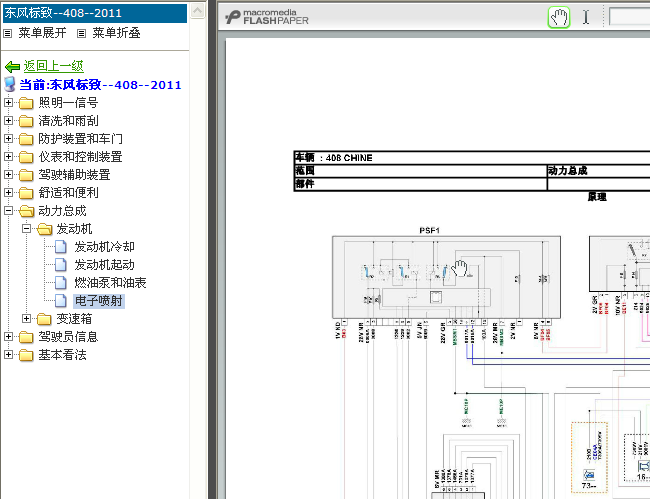This screenshot has height=499, width=650.
Task: Select the FlashPaper text selection tool
Action: (x=586, y=17)
